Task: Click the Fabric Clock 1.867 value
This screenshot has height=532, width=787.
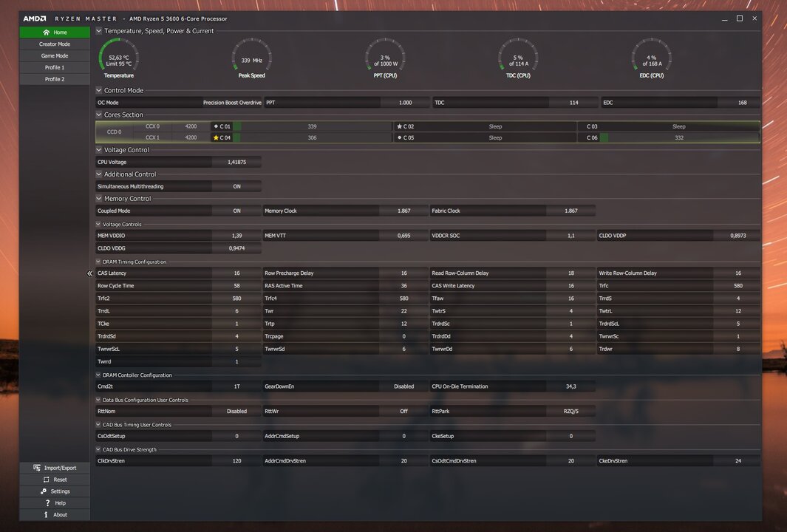Action: [570, 211]
